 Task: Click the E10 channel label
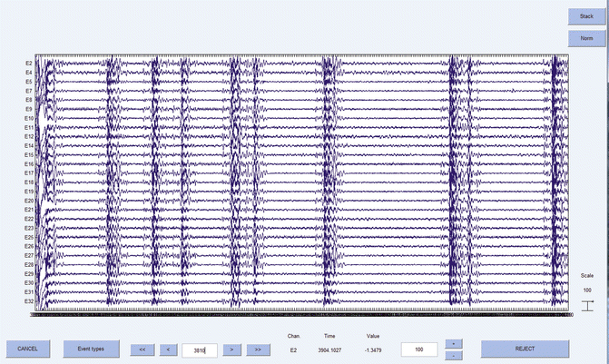(29, 119)
